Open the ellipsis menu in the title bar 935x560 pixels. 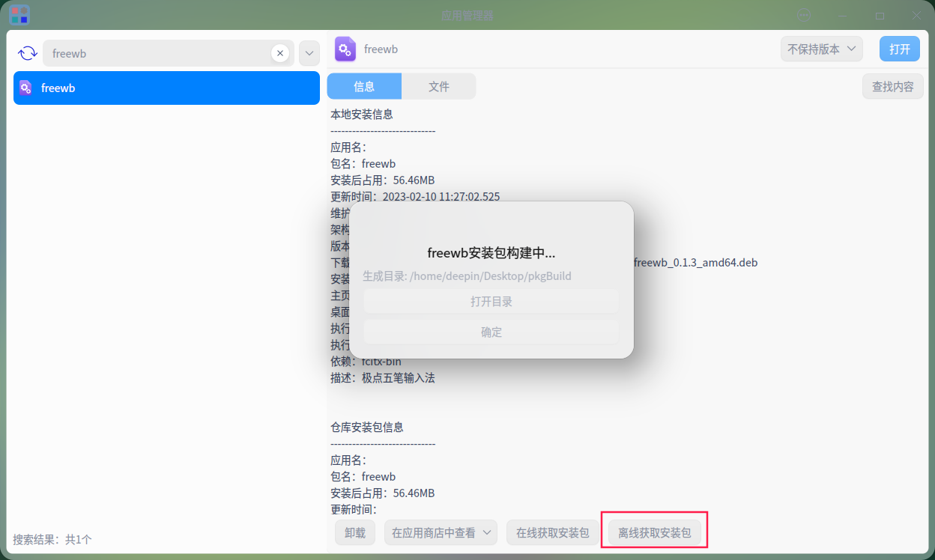pos(804,15)
